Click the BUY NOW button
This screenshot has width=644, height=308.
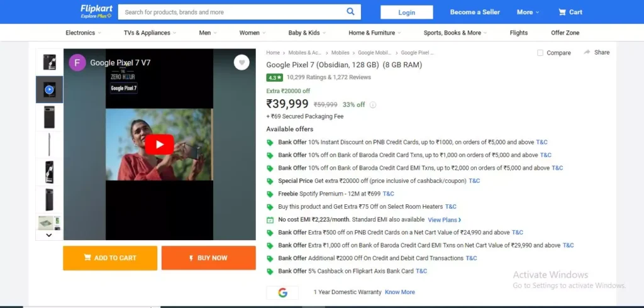tap(209, 258)
